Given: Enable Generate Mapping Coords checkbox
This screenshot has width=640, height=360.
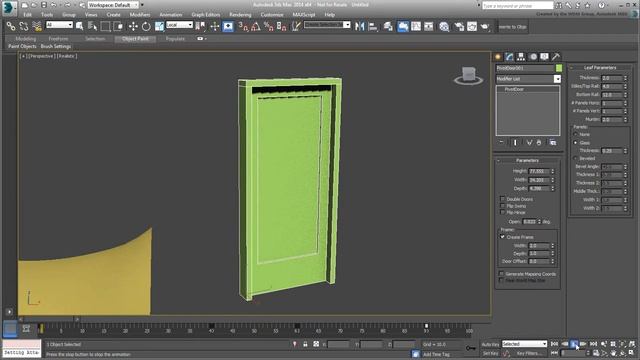Looking at the screenshot, I should (x=501, y=274).
